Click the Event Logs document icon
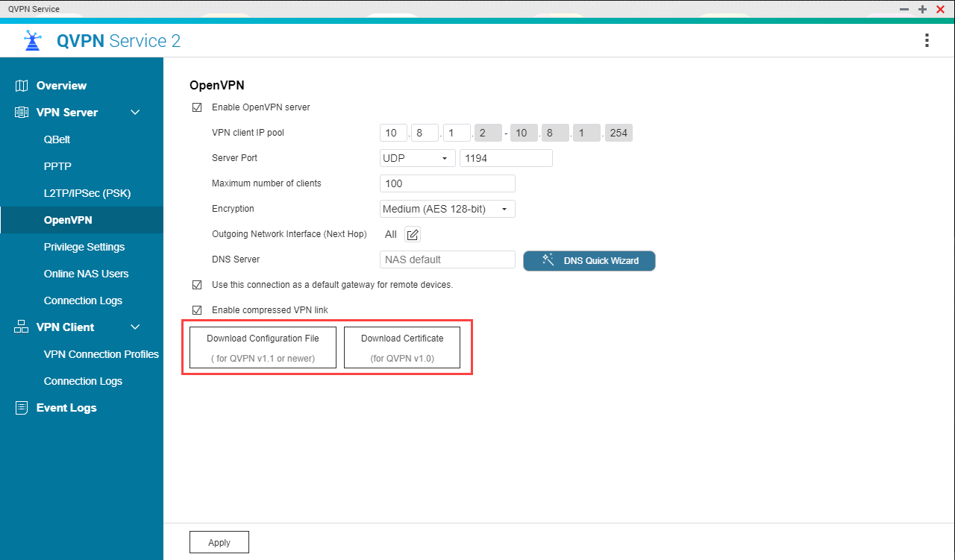The image size is (955, 560). [x=22, y=408]
